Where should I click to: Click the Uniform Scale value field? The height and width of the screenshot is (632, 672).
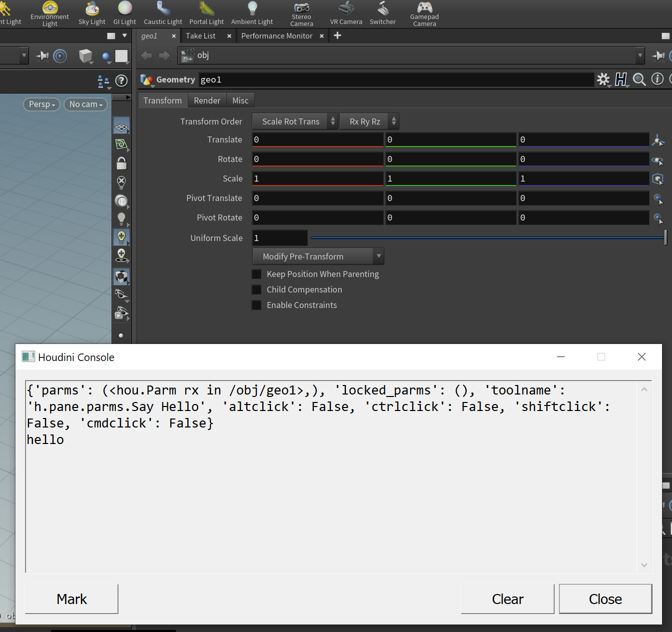[x=280, y=238]
